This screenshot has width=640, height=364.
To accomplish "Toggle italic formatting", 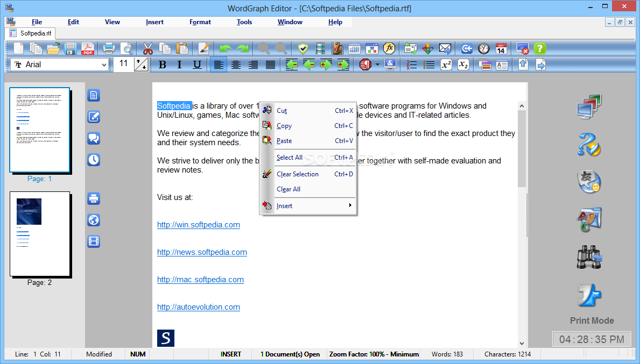I will [179, 65].
